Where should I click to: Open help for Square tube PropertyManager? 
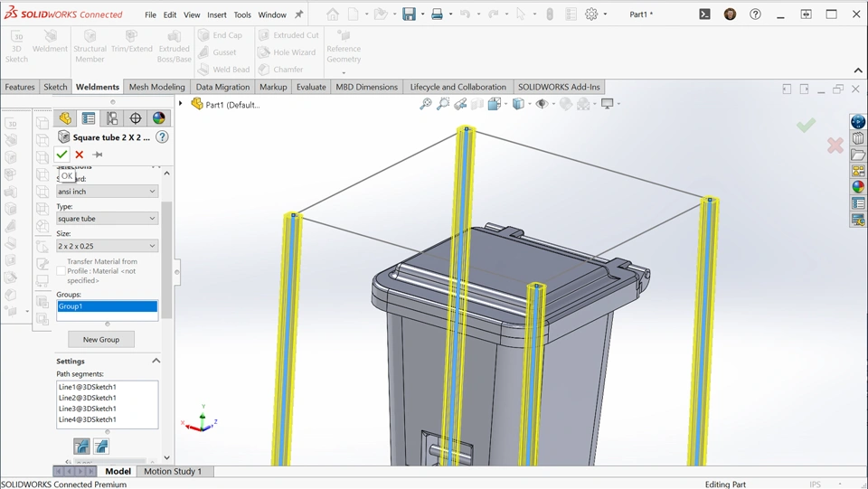pos(162,137)
